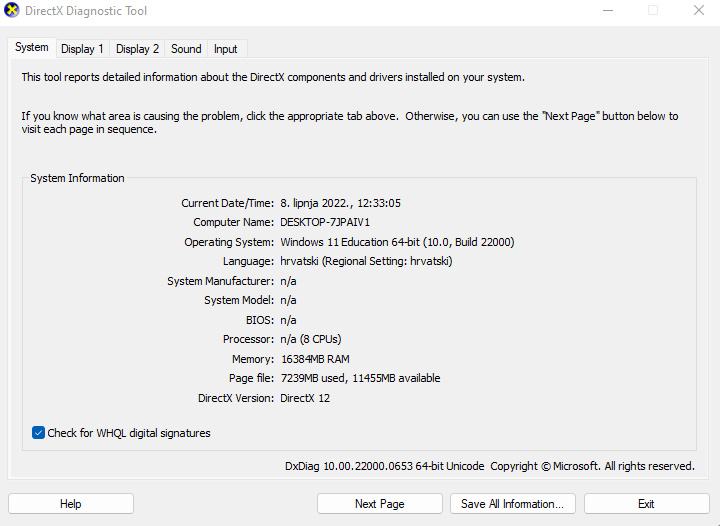
Task: Switch to the System tab
Action: click(32, 48)
